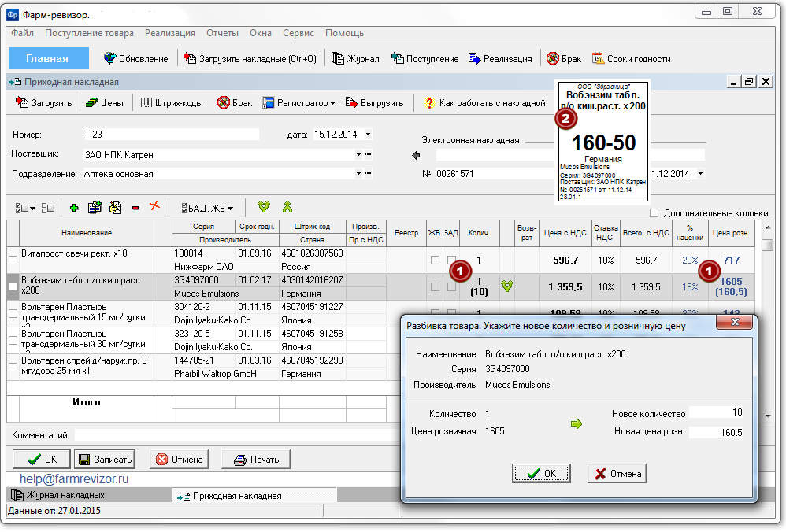Open Как работать с накладной help
The height and width of the screenshot is (532, 786).
(x=484, y=102)
